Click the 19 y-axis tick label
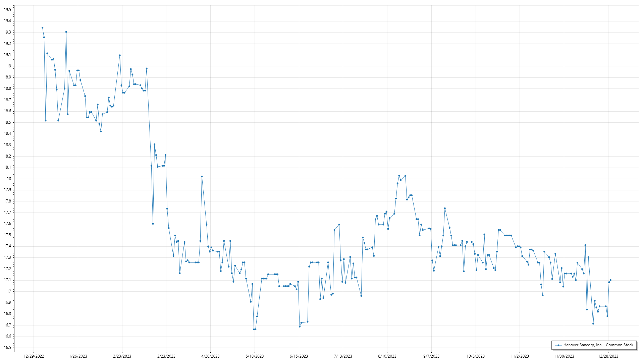The width and height of the screenshot is (644, 362). pos(9,66)
